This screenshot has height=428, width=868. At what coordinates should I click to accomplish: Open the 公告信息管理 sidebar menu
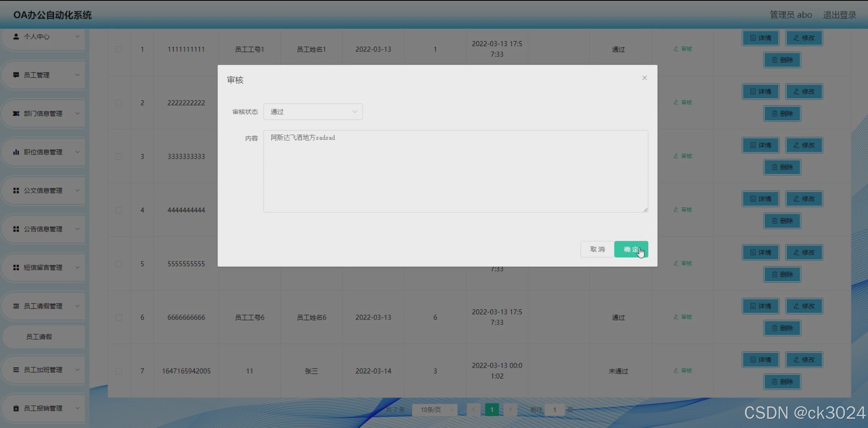(x=43, y=229)
